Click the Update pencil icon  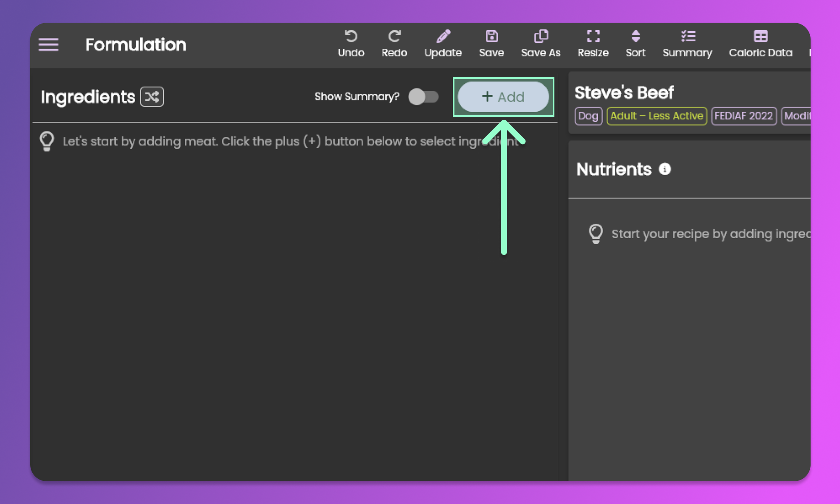(443, 37)
